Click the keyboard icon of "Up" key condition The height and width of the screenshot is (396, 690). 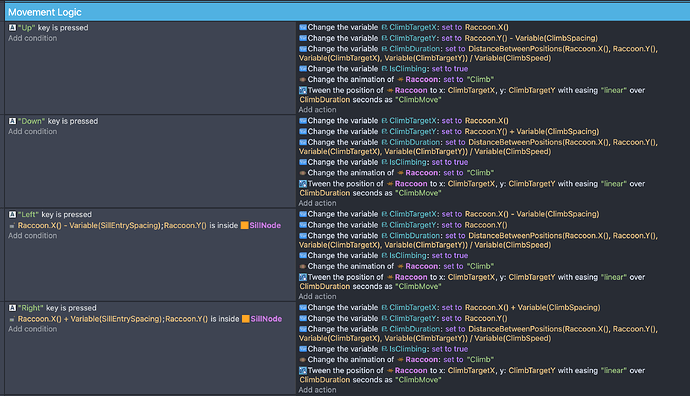point(12,28)
